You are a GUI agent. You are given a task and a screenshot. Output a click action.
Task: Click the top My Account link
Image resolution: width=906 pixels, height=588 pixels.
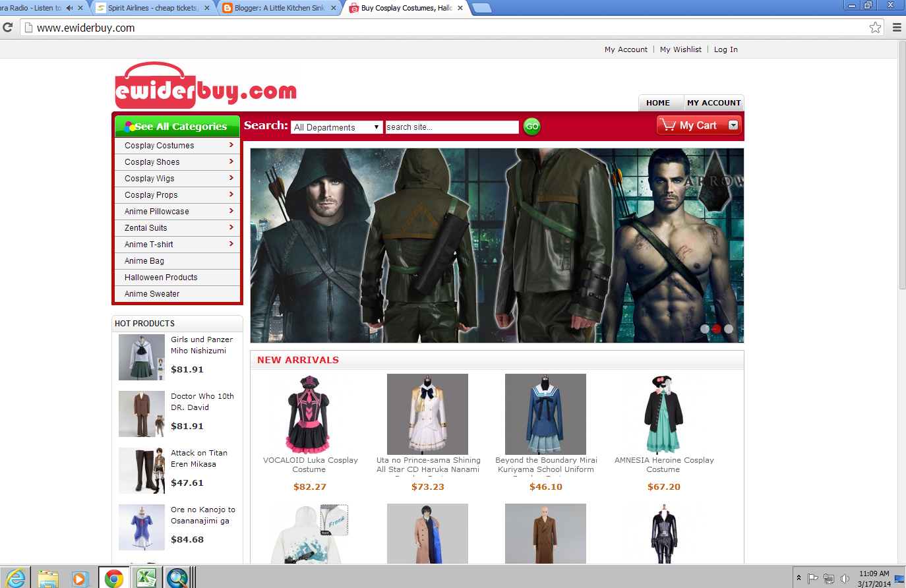click(x=626, y=49)
